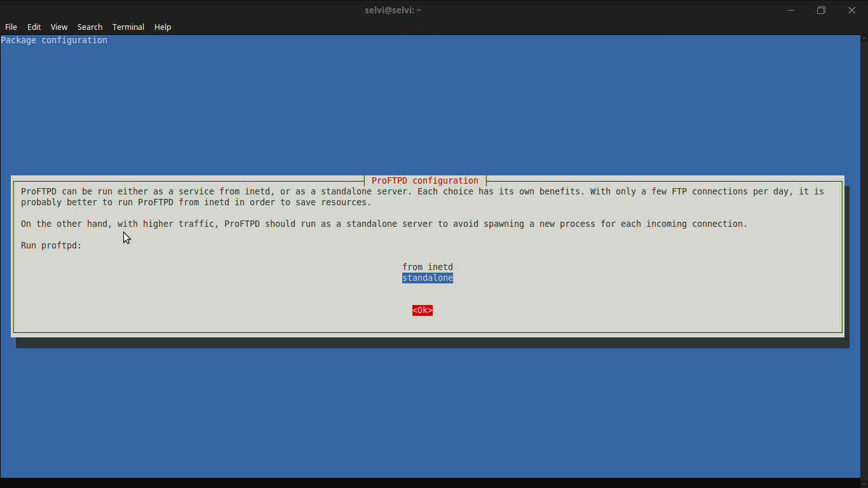Screen dimensions: 868x488
Task: Close the terminal window
Action: (851, 10)
